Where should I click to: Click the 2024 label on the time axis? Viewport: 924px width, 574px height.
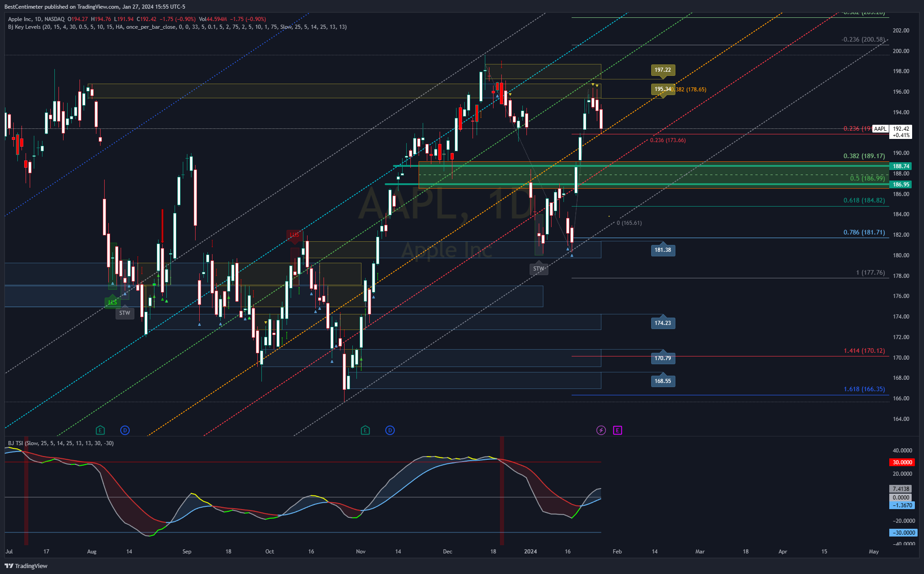click(x=531, y=552)
